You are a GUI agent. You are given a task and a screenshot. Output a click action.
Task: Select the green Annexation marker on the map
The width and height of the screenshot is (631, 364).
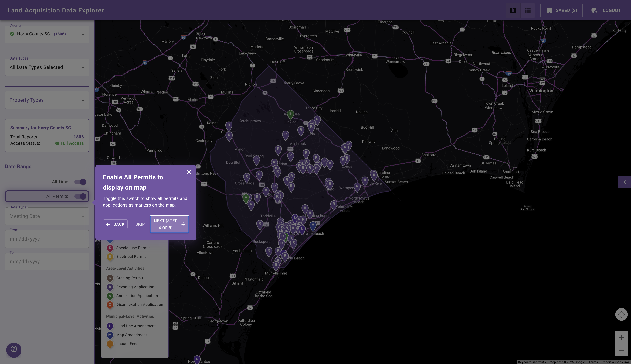tap(246, 197)
